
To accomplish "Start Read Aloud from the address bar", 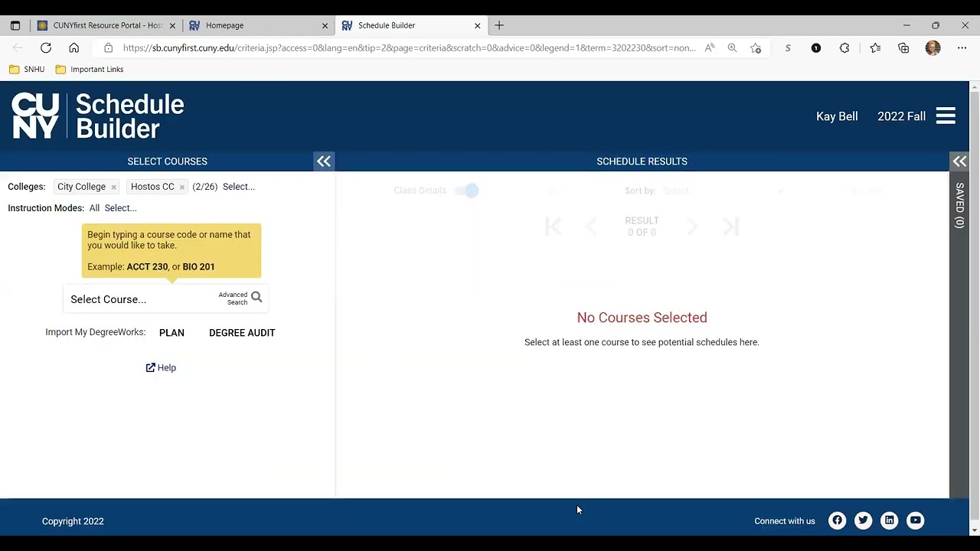I will (710, 48).
